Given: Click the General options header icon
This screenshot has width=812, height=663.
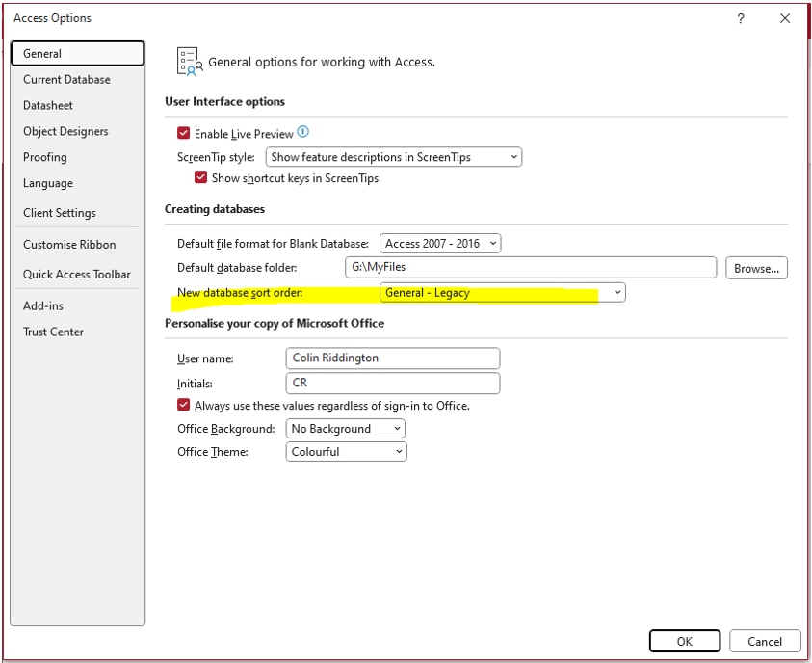Looking at the screenshot, I should (190, 62).
